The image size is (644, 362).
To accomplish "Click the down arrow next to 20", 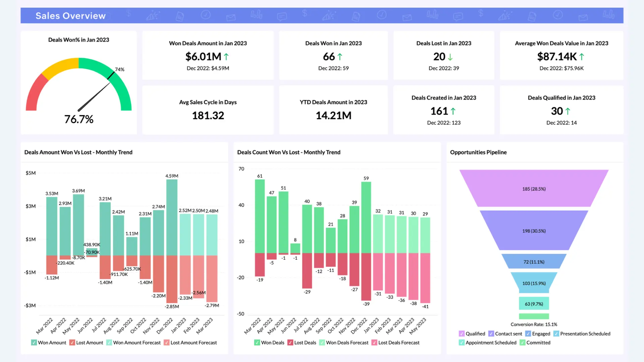I will tap(450, 57).
